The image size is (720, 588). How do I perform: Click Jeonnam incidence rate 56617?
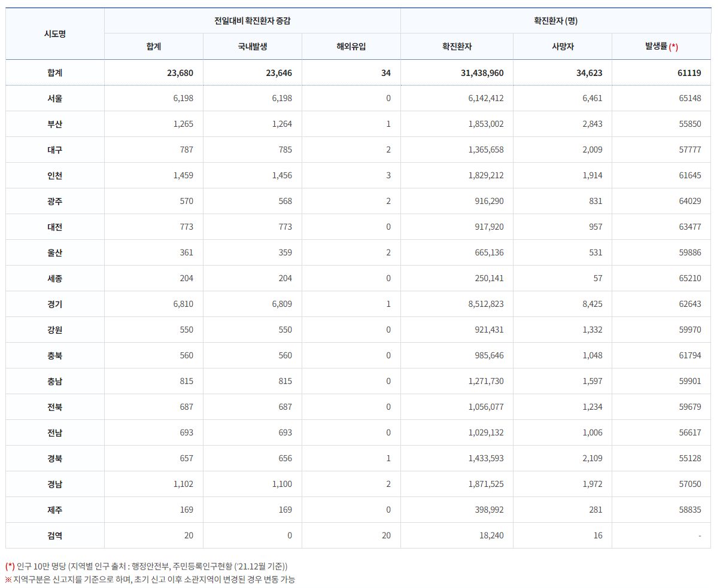point(690,432)
